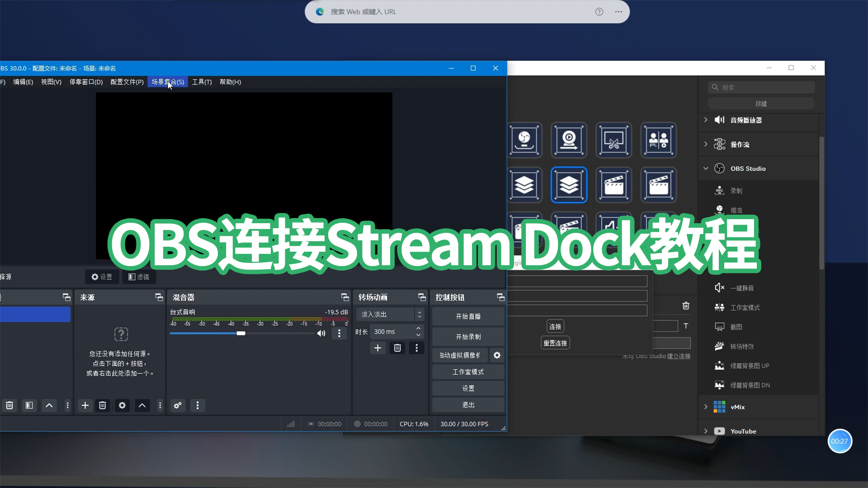Open the desktop audio (台式音响) channel three-dot options
This screenshot has height=488, width=868.
340,333
